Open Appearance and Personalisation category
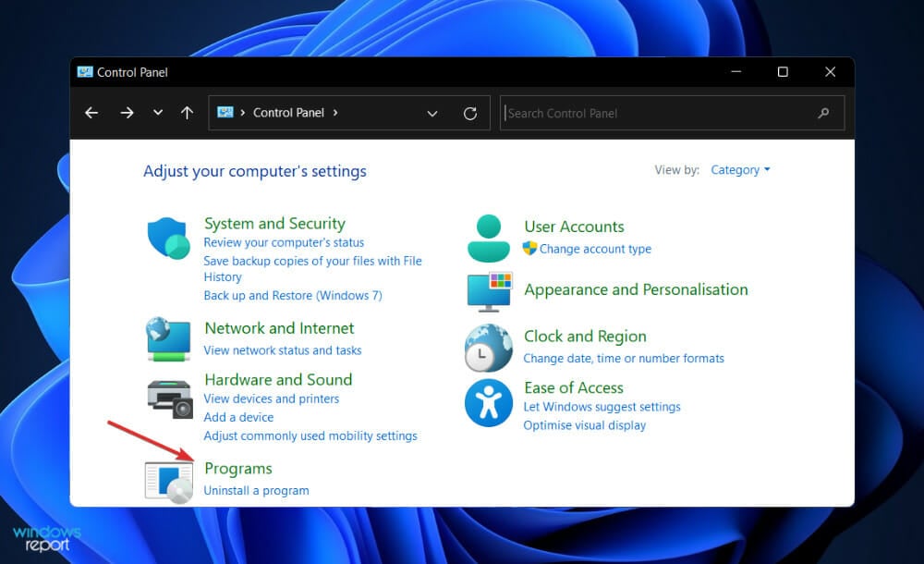This screenshot has width=924, height=564. point(636,289)
